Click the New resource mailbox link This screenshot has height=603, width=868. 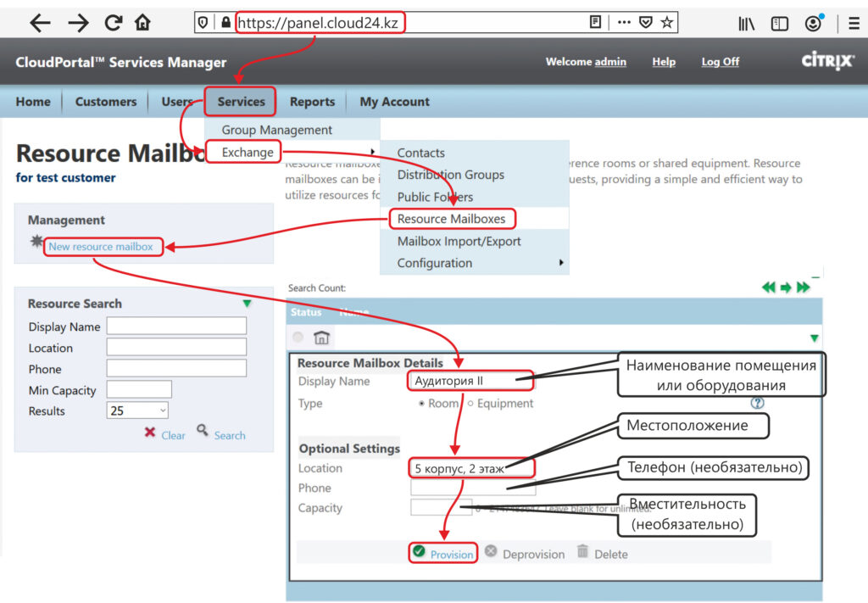(x=101, y=247)
